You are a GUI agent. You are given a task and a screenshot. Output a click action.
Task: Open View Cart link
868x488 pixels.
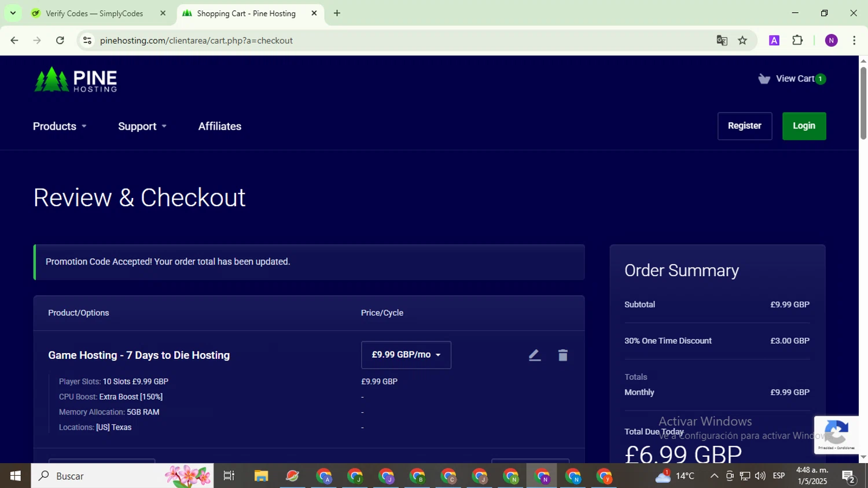(x=795, y=79)
